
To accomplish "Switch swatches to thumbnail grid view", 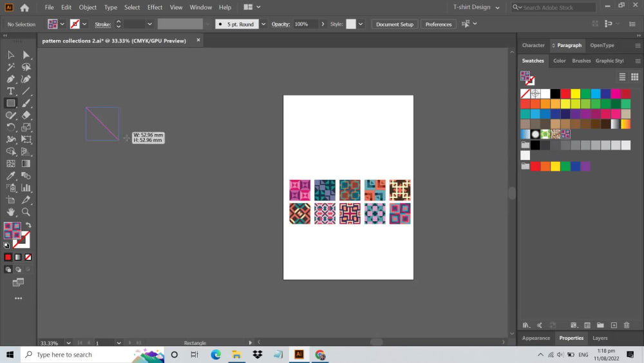I will point(634,77).
